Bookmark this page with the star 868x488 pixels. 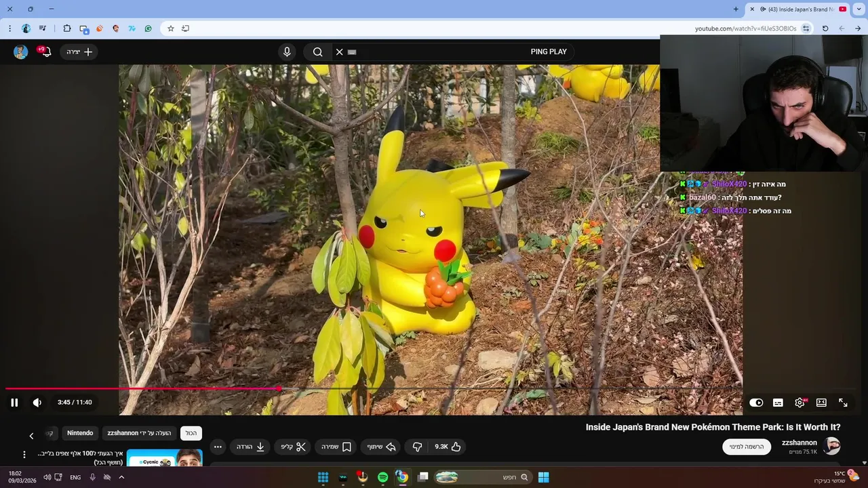click(x=171, y=28)
